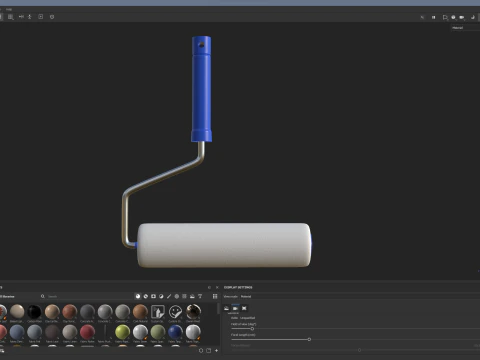The height and width of the screenshot is (360, 480).
Task: Filter assets by smart materials icon
Action: click(146, 296)
